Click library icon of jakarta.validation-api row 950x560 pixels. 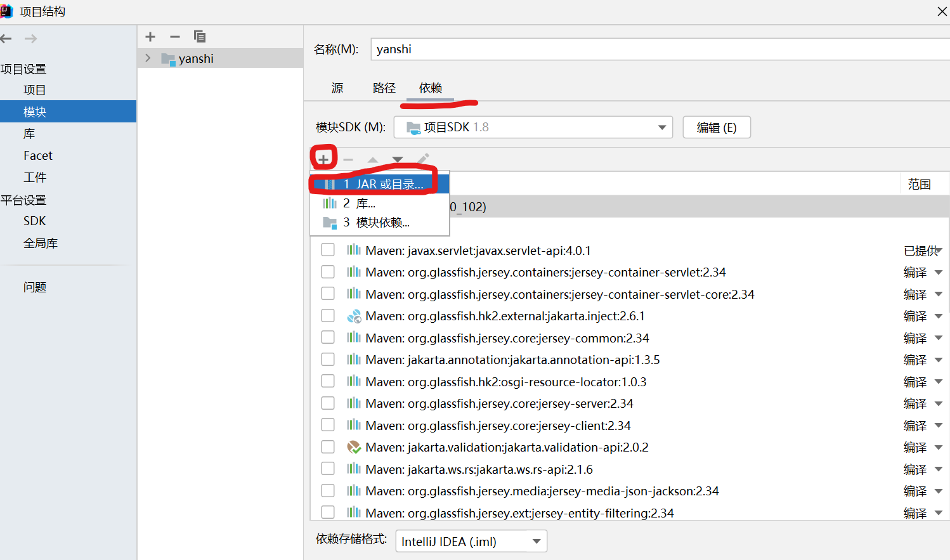(354, 447)
